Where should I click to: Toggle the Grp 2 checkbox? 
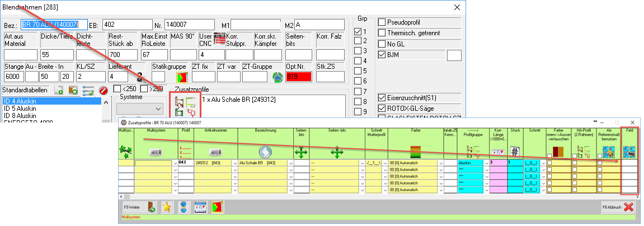pos(358,41)
